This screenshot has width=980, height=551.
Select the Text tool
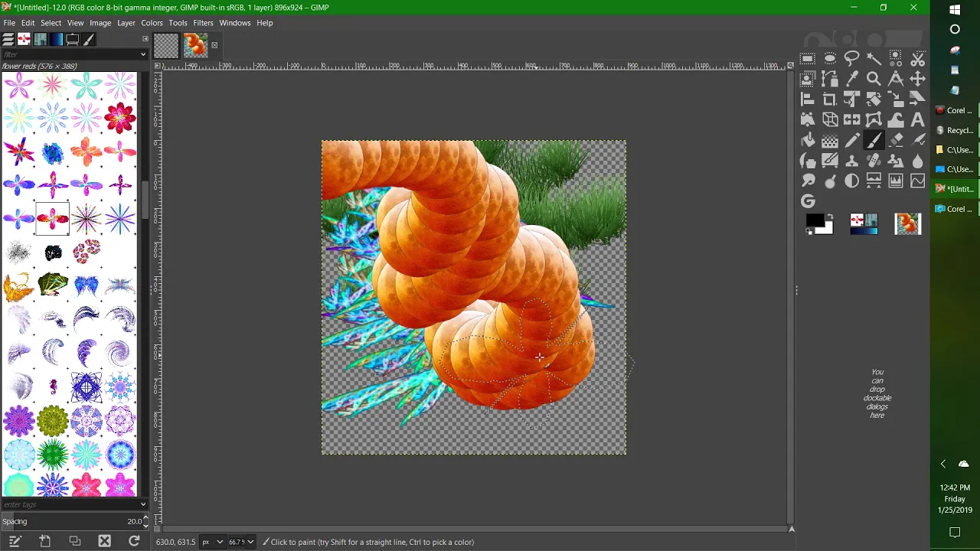tap(918, 120)
